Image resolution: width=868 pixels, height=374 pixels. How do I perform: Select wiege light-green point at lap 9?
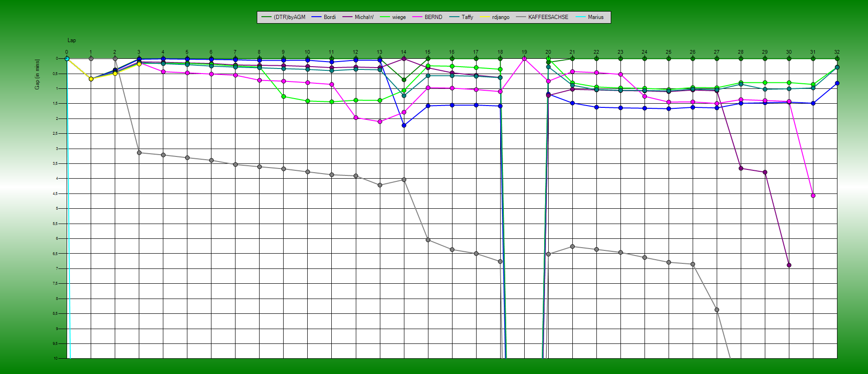(284, 97)
